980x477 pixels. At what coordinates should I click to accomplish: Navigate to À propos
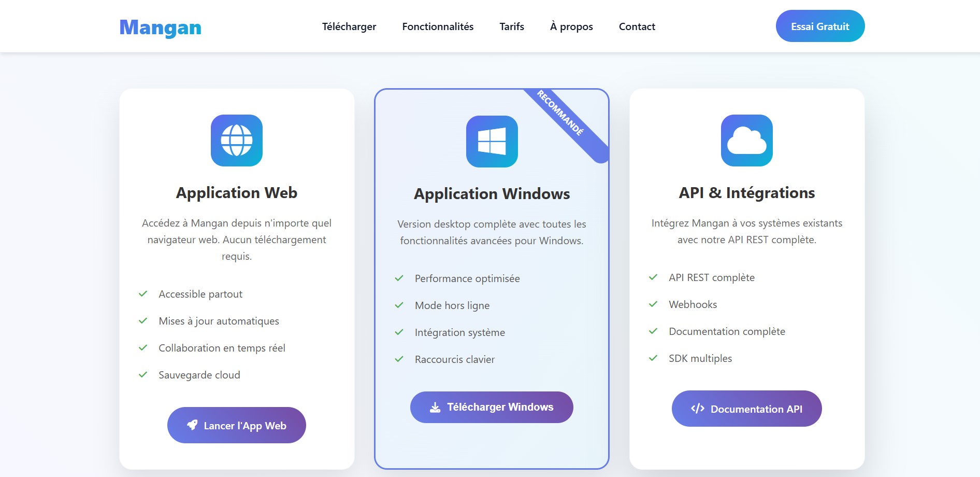pyautogui.click(x=571, y=26)
